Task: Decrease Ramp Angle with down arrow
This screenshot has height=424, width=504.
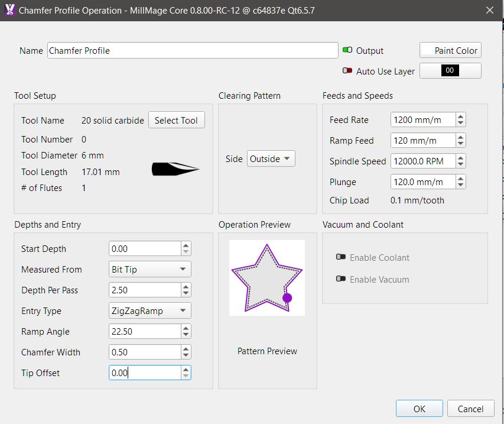Action: point(186,335)
